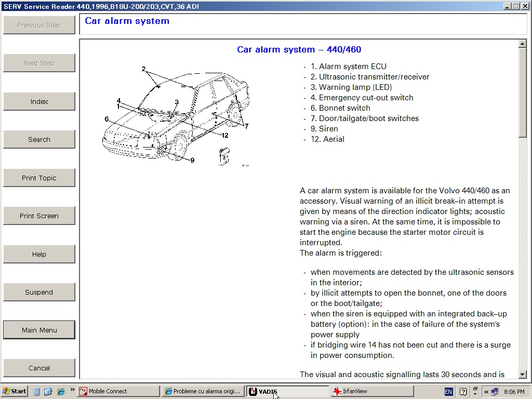Click '9. Siren' list item
Viewport: 532px width, 399px height.
(324, 129)
